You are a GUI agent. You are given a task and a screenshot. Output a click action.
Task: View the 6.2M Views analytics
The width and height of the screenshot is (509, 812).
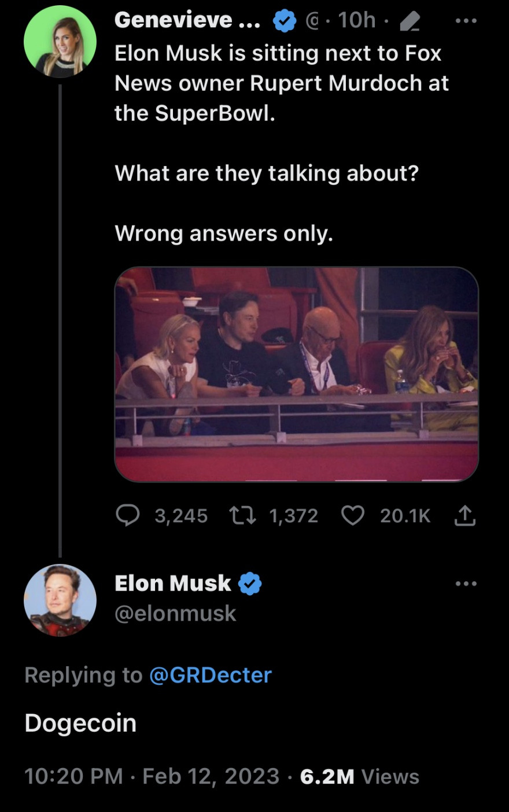(x=359, y=776)
